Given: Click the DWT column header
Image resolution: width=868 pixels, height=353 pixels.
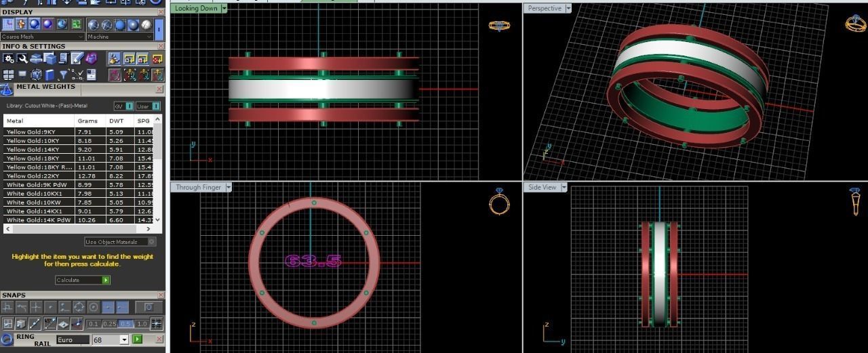Looking at the screenshot, I should (121, 121).
